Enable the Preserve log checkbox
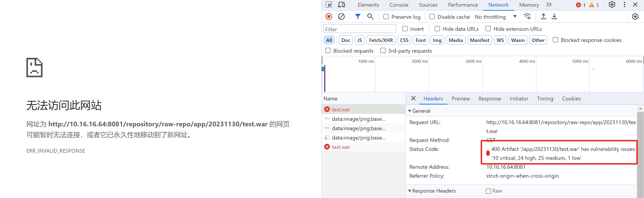644x198 pixels. 386,17
